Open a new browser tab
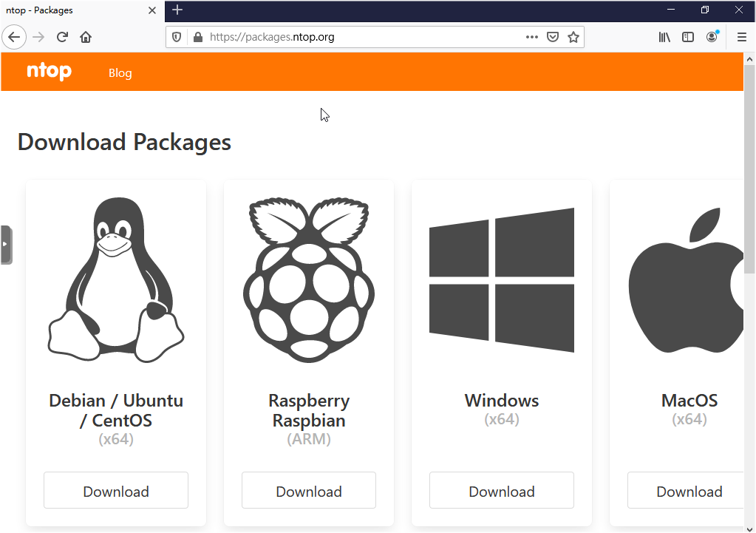 (177, 10)
